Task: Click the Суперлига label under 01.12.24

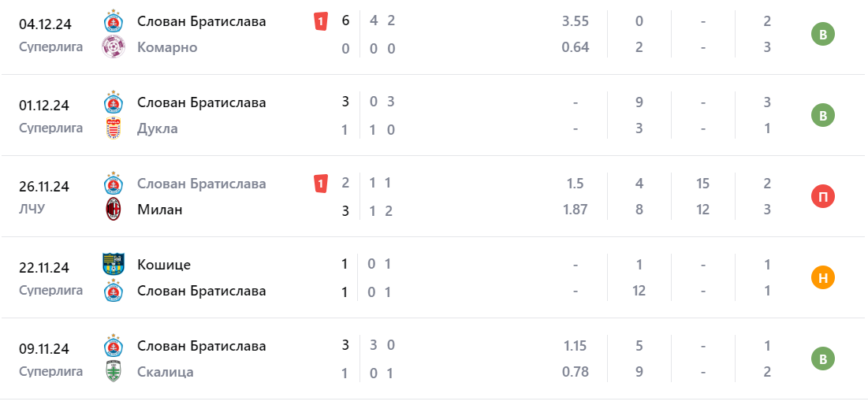Action: (x=51, y=128)
